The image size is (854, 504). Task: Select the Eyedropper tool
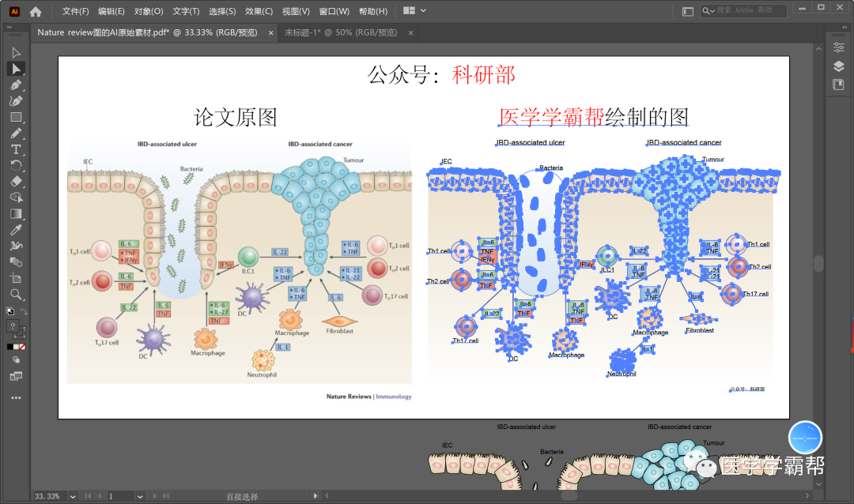pyautogui.click(x=16, y=230)
